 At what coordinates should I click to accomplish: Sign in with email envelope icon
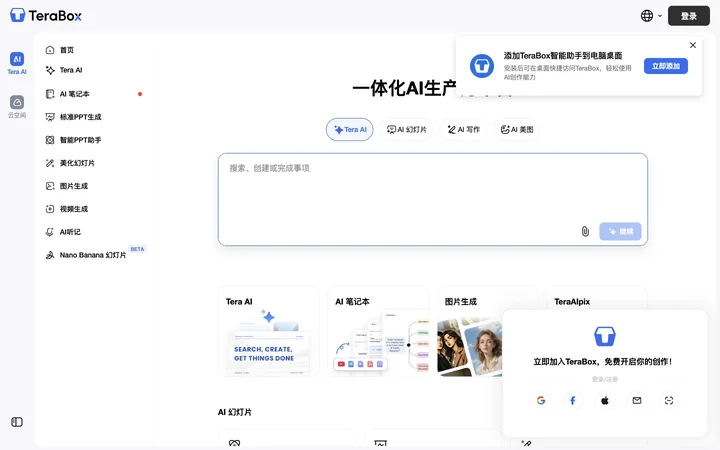637,400
